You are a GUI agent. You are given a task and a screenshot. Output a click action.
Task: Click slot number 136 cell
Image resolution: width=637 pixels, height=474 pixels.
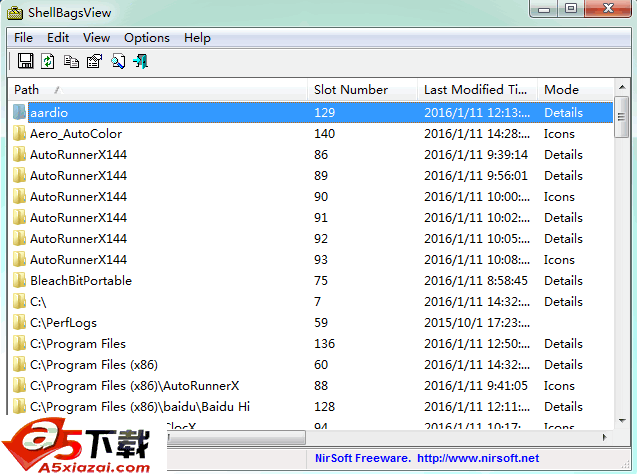pyautogui.click(x=324, y=343)
